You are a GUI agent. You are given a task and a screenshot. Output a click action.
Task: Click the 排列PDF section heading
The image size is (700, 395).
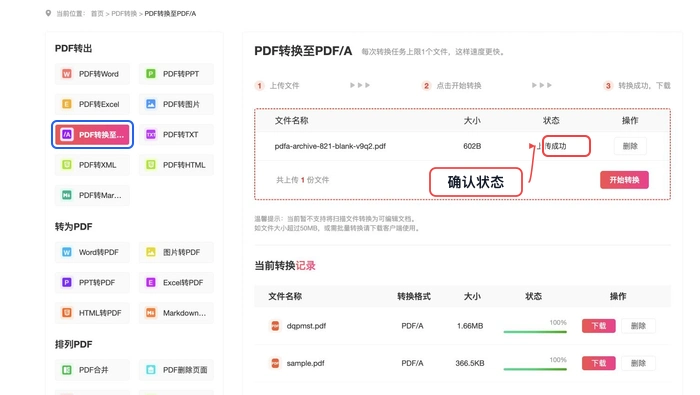point(73,344)
